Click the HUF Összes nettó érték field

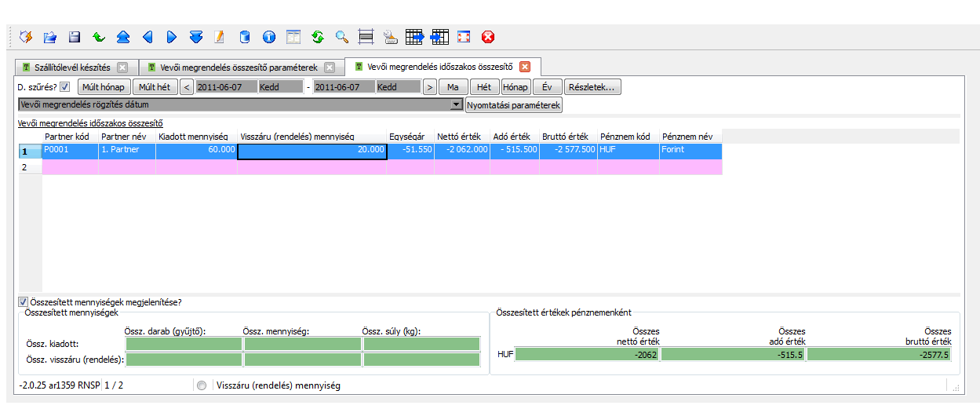click(587, 354)
